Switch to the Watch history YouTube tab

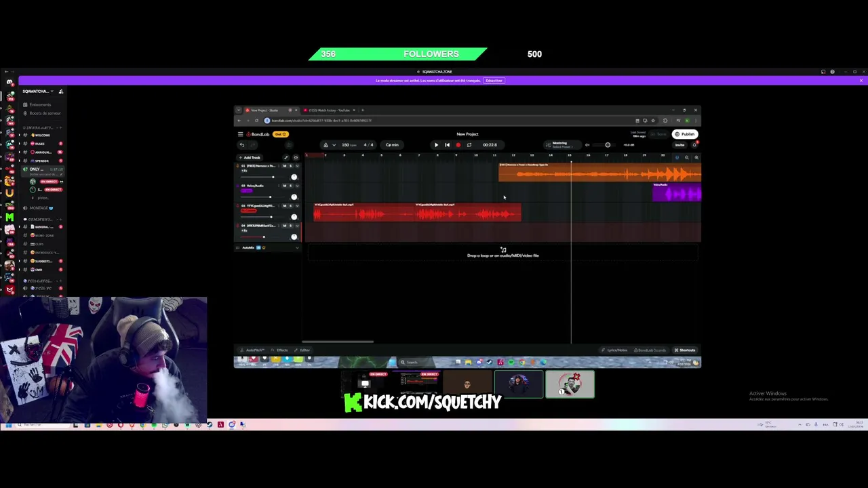click(328, 110)
